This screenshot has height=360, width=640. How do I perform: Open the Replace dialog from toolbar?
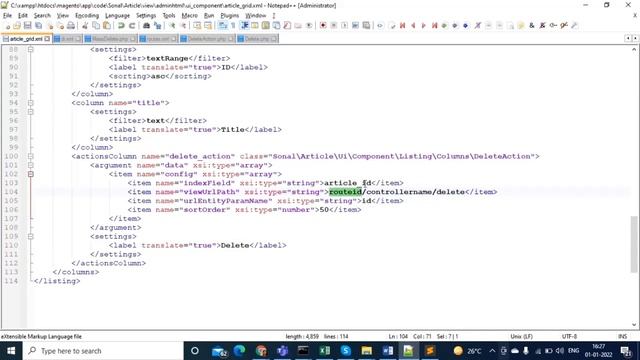point(157,26)
